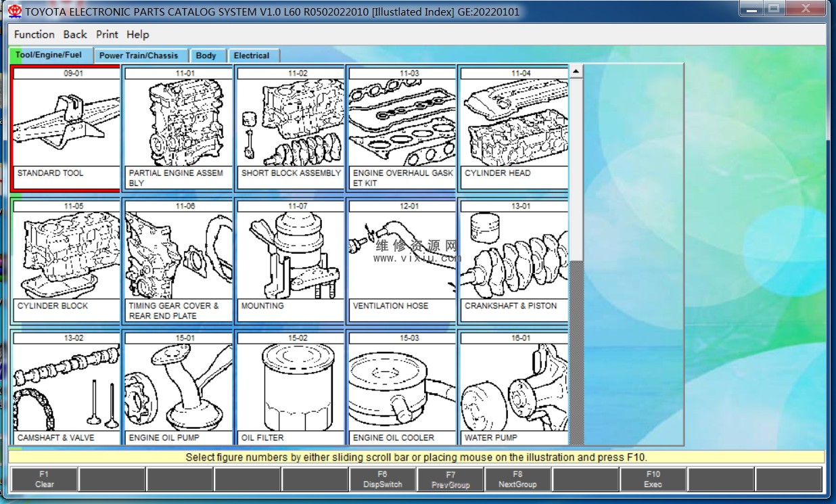
Task: Switch to the Power Train/Chassis tab
Action: pos(139,55)
